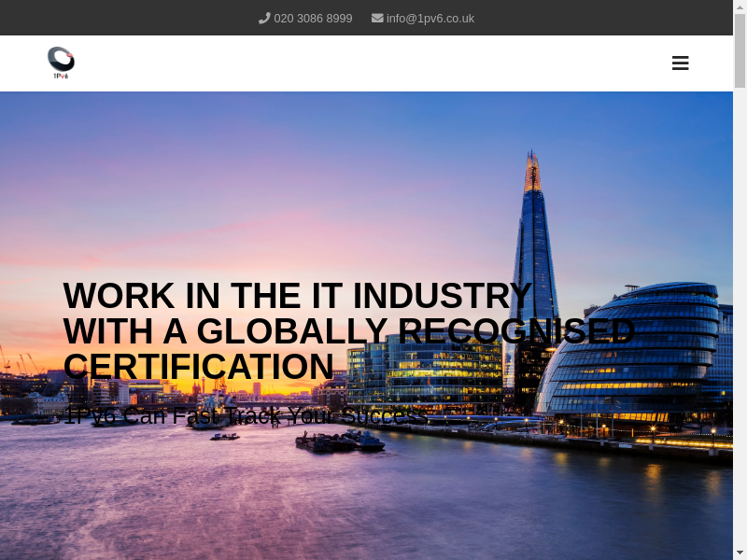Click the phone handset icon in top bar

pos(264,18)
